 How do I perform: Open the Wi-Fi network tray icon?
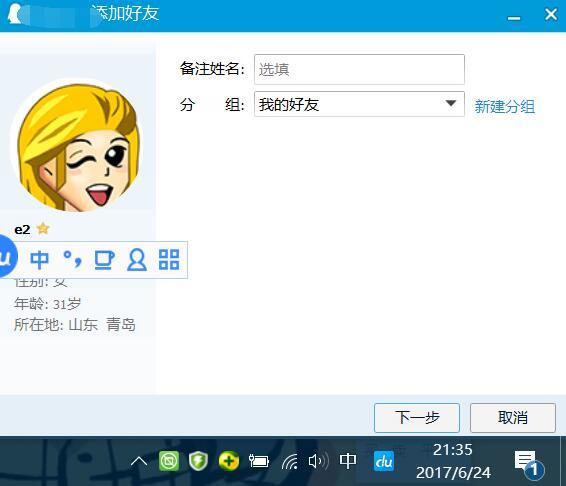289,461
